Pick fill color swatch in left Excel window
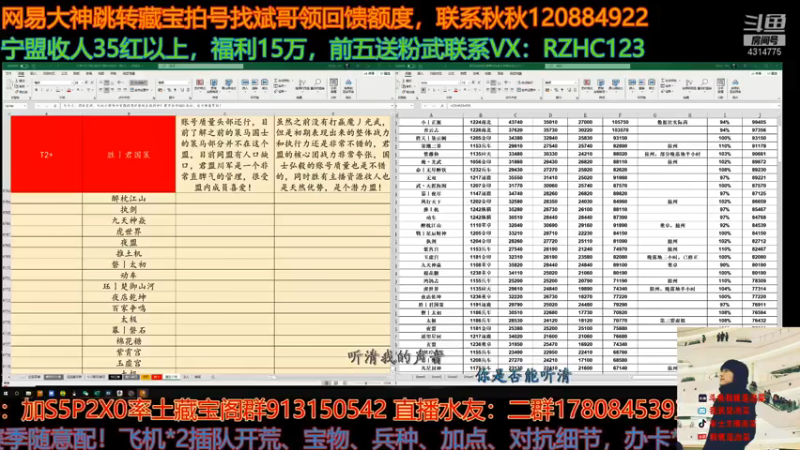The height and width of the screenshot is (450, 800). 69,90
